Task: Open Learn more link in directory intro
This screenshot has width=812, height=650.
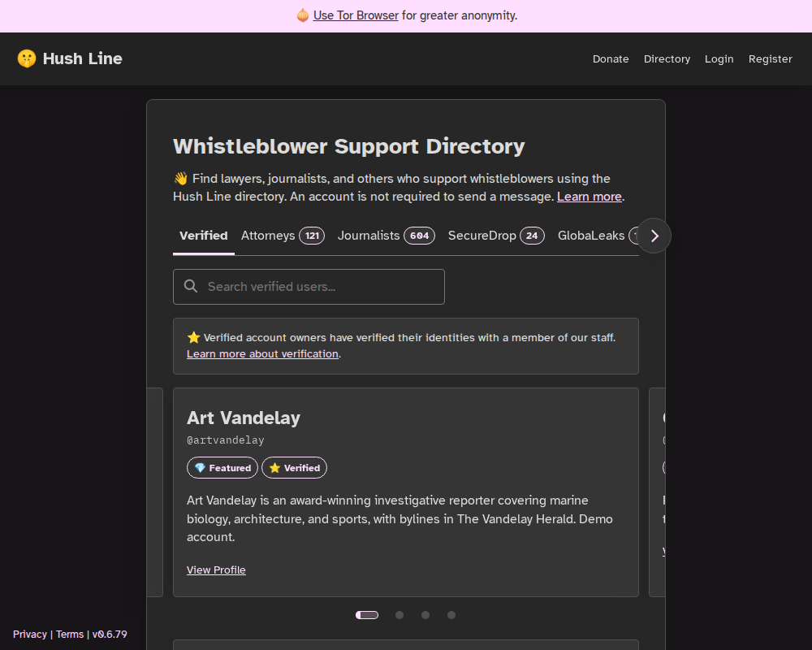Action: (x=589, y=197)
